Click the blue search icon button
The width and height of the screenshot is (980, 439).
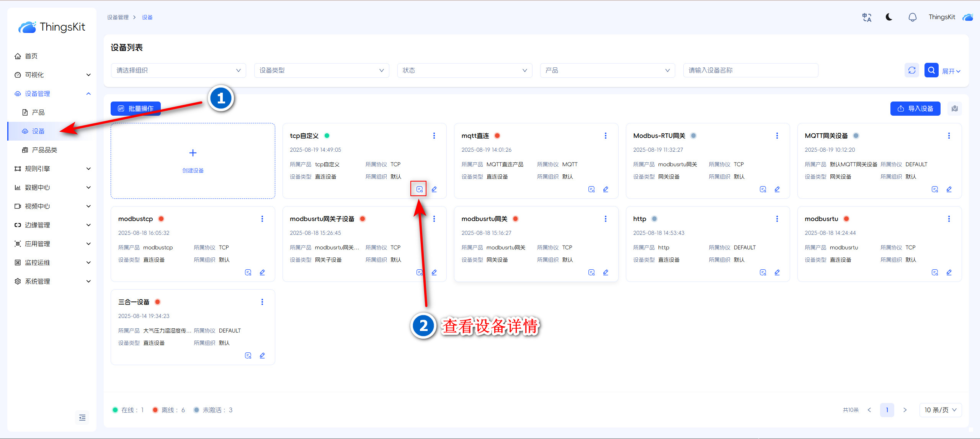(x=931, y=70)
